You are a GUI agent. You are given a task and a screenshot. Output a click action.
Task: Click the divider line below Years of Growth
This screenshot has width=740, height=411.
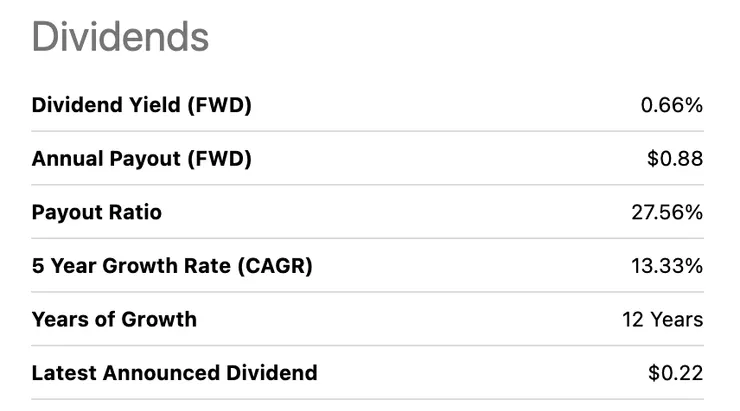pyautogui.click(x=368, y=346)
